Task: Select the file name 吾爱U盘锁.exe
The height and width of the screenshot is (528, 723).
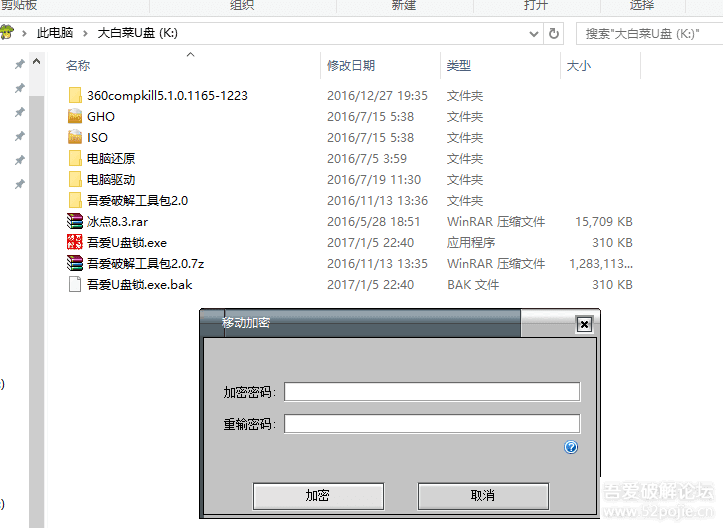Action: point(127,243)
